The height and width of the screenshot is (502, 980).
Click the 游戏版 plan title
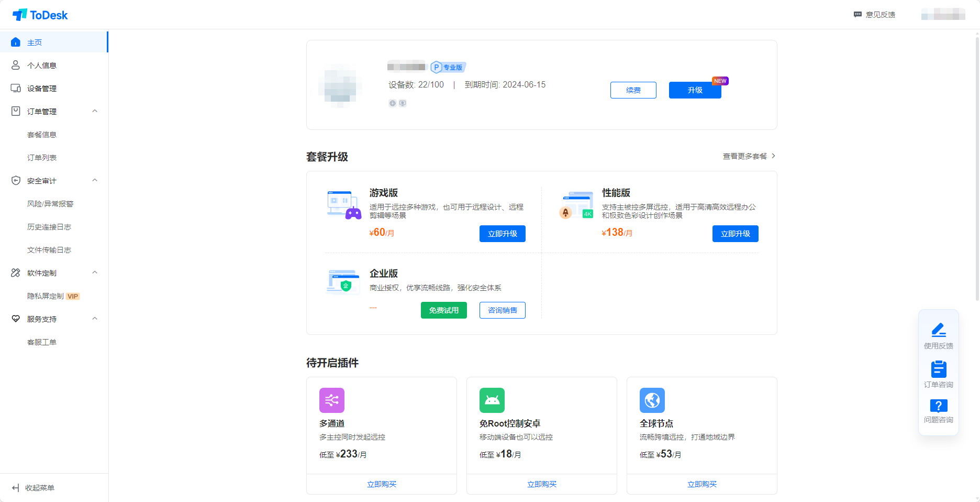384,193
